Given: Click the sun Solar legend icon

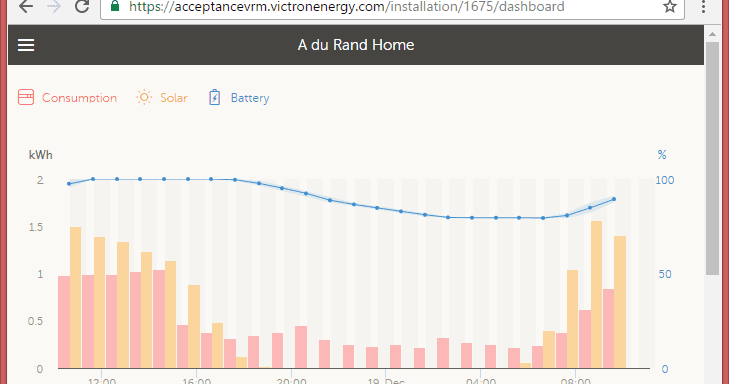Looking at the screenshot, I should [144, 97].
